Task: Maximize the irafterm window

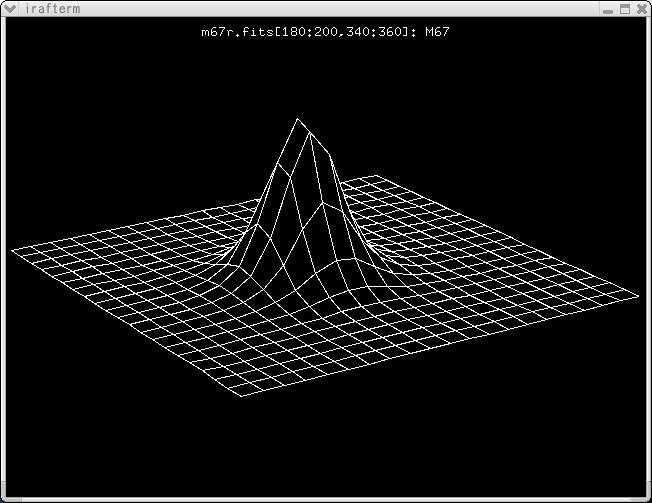Action: pyautogui.click(x=625, y=9)
